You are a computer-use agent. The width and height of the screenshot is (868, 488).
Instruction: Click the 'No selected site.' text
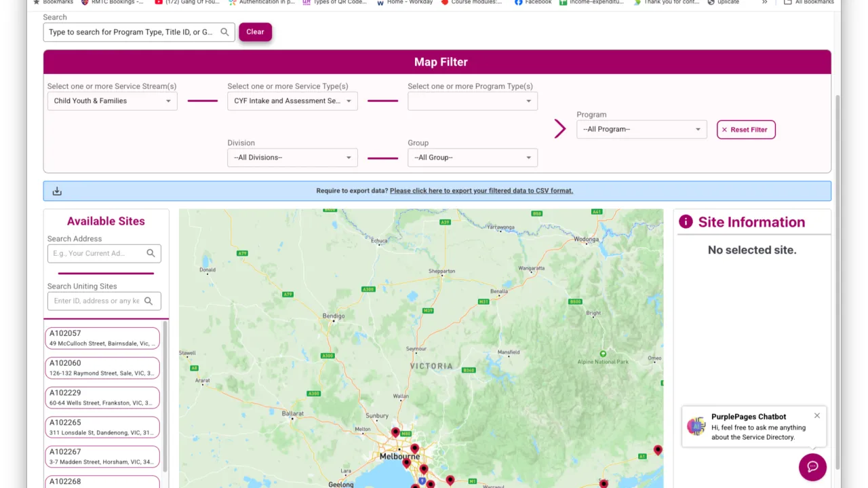752,250
